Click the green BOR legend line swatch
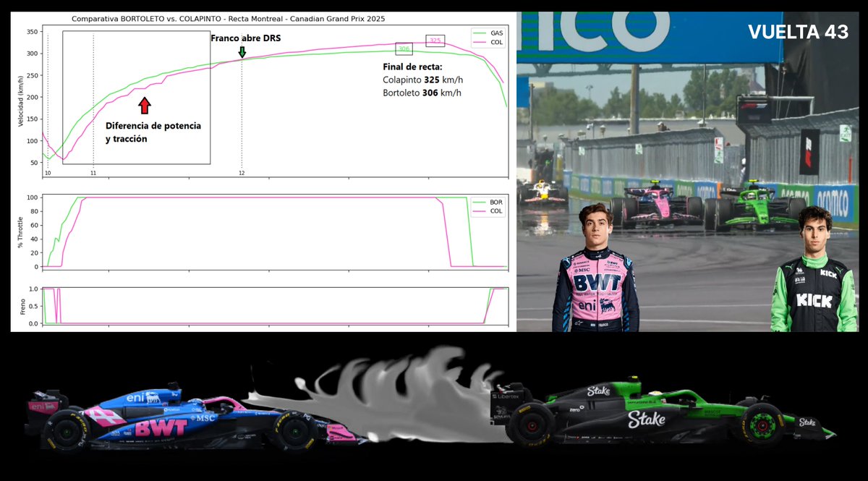 tap(480, 203)
